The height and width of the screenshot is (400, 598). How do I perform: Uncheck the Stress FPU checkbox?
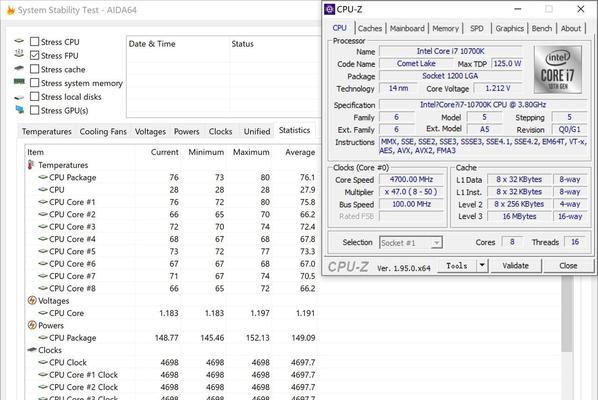coord(34,55)
